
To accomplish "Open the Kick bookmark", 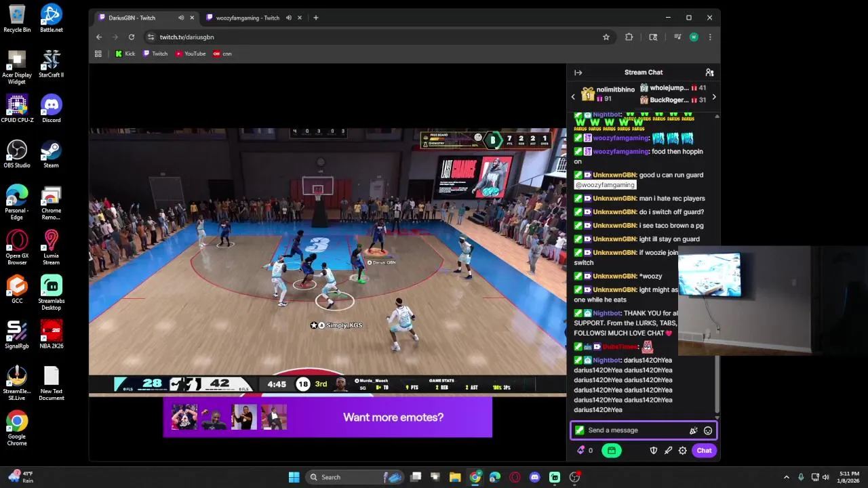I will [x=125, y=54].
